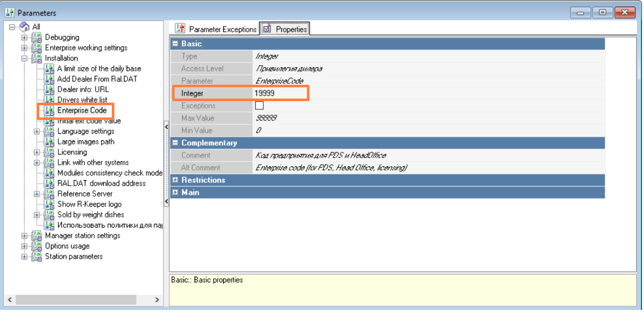Click the Integer value field 19999
644x314 pixels.
[x=280, y=93]
